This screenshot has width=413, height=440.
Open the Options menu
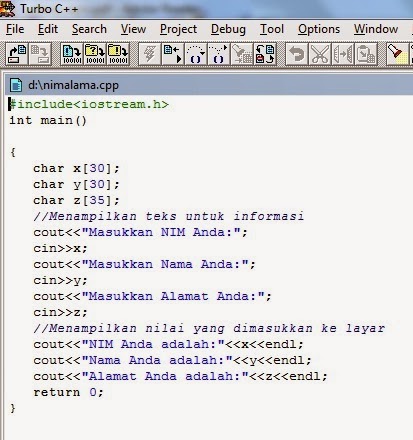click(319, 29)
